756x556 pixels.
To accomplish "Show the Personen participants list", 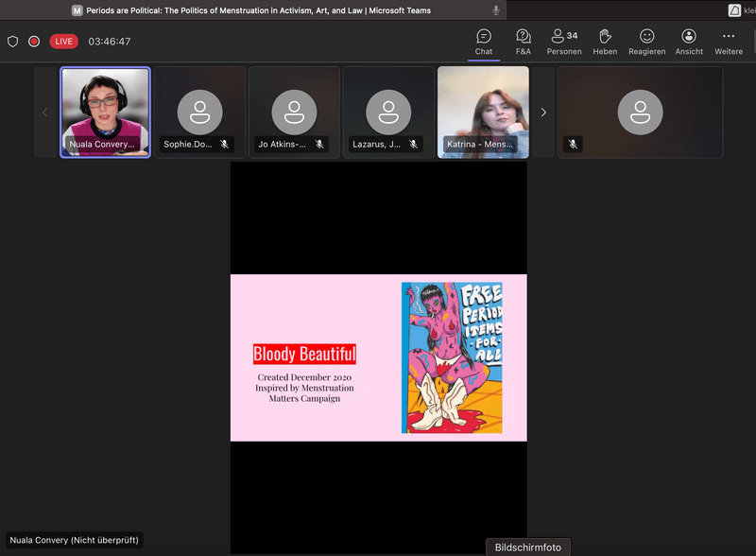I will [564, 42].
